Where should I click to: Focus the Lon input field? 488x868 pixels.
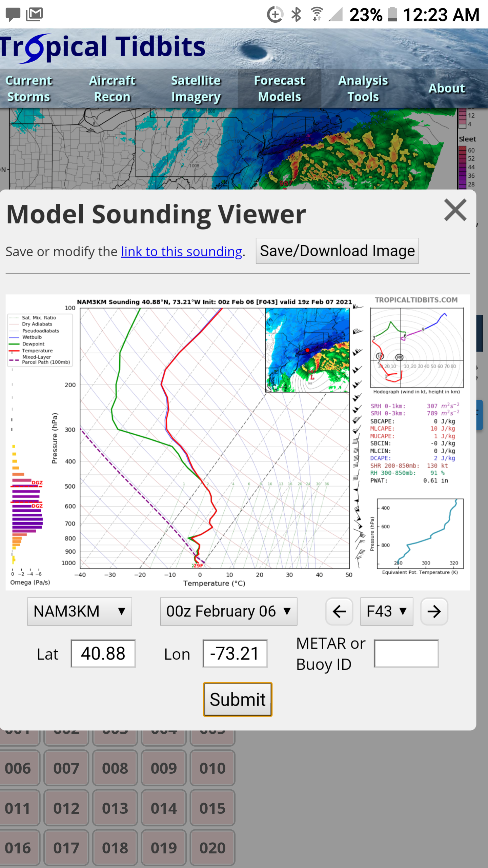click(235, 653)
